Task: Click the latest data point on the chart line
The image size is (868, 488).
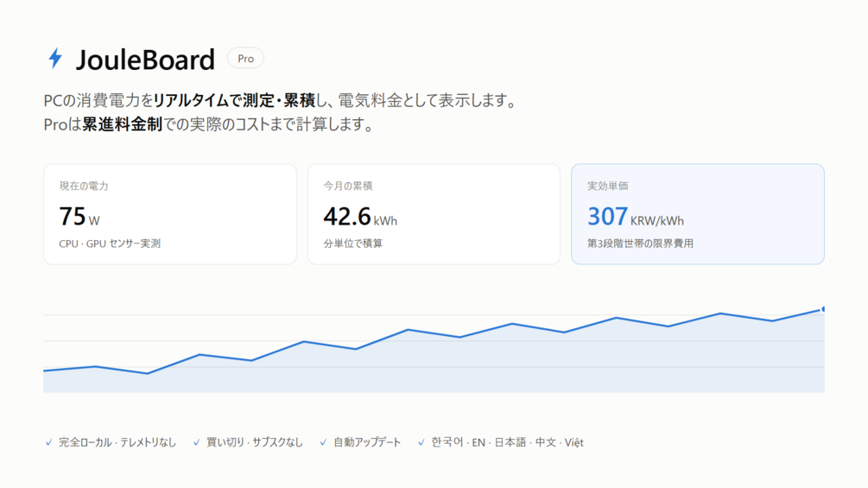Action: pyautogui.click(x=823, y=308)
